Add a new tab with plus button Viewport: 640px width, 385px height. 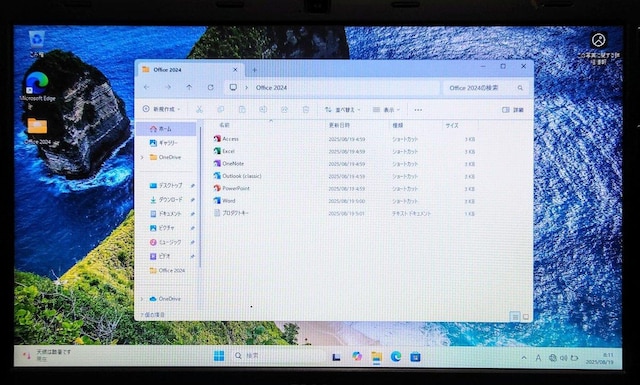[254, 70]
